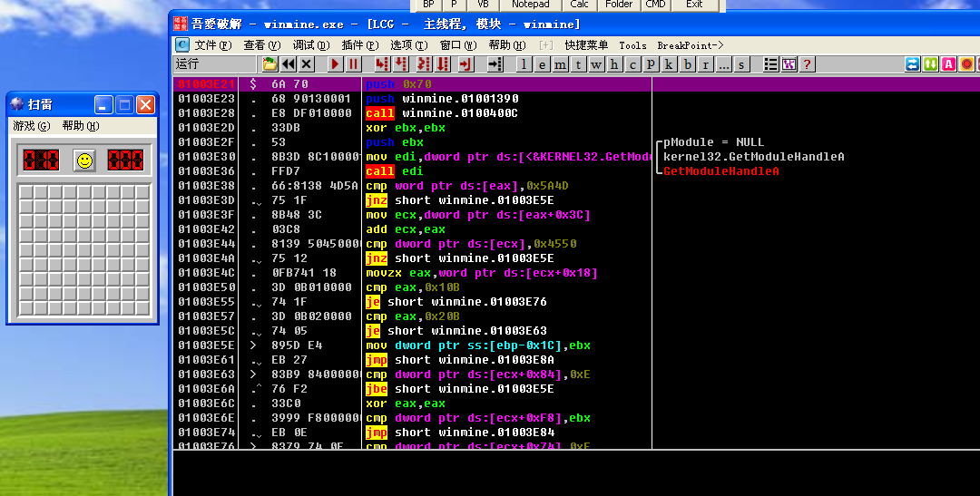Click the VB button in top bar
This screenshot has height=496, width=980.
tap(483, 5)
